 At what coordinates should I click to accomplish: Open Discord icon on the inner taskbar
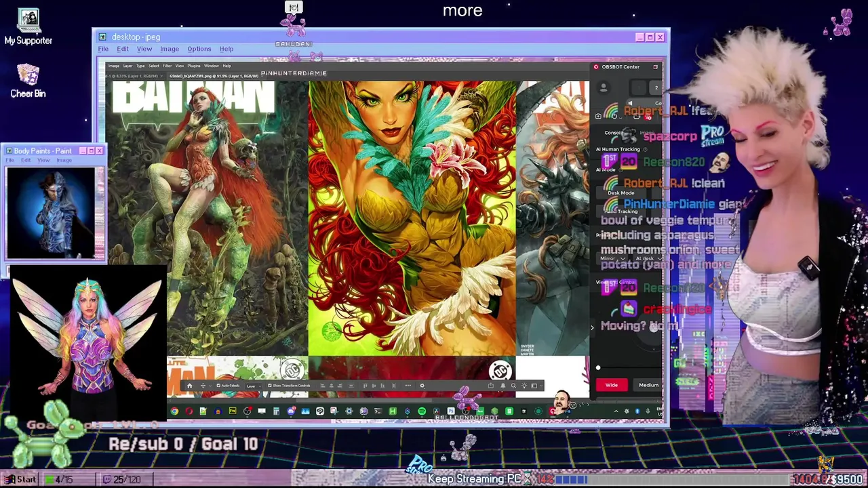coord(291,411)
